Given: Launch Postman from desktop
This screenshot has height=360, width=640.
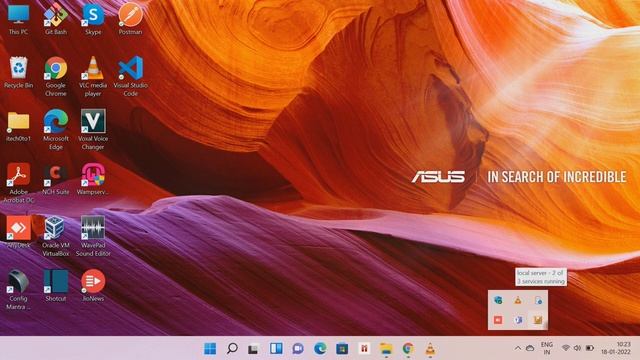Looking at the screenshot, I should (x=131, y=19).
